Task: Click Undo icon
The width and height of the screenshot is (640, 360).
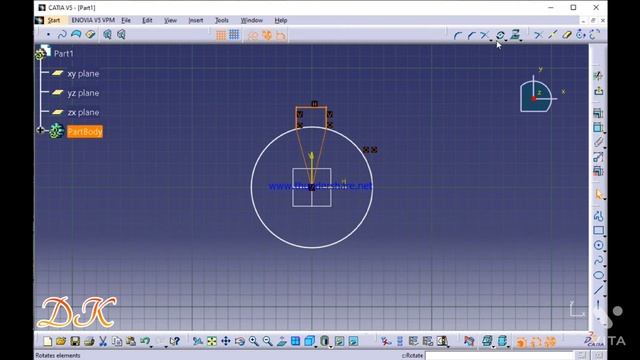Action: [x=144, y=341]
